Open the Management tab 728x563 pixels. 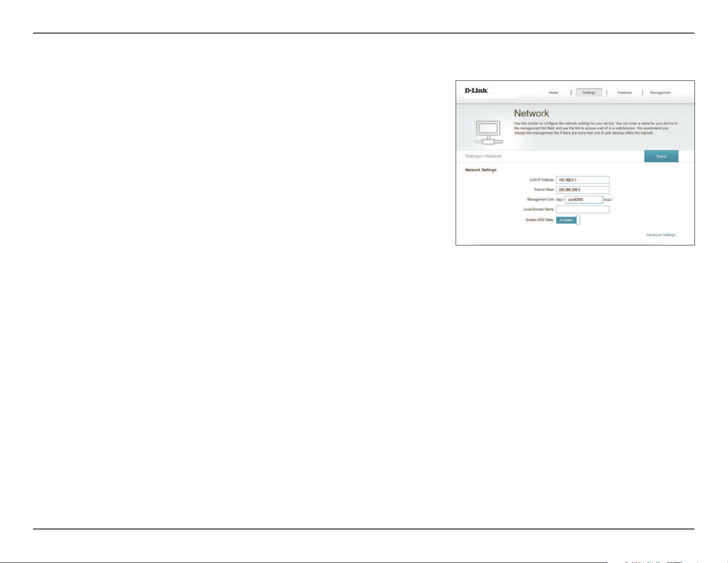point(660,93)
